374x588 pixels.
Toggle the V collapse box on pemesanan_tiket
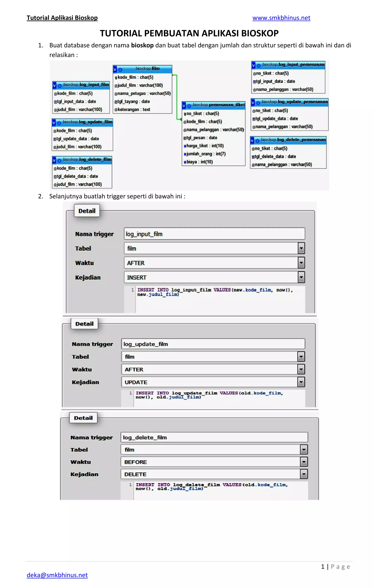click(184, 106)
